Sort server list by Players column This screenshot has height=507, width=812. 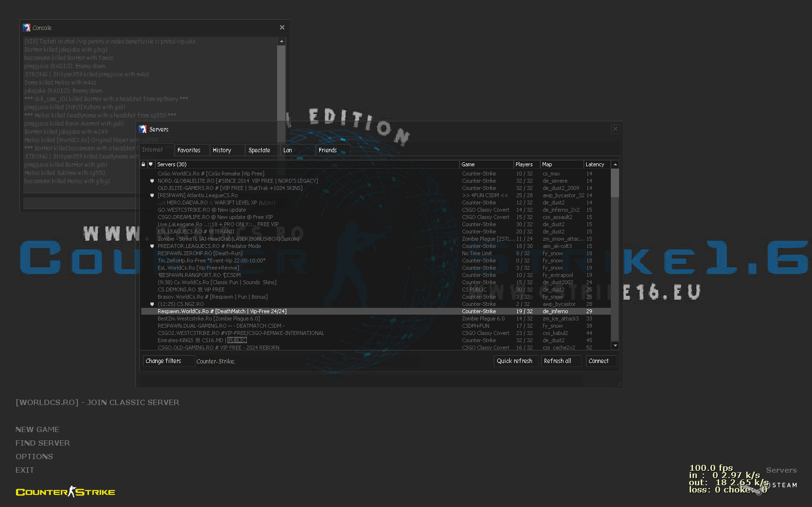point(524,164)
